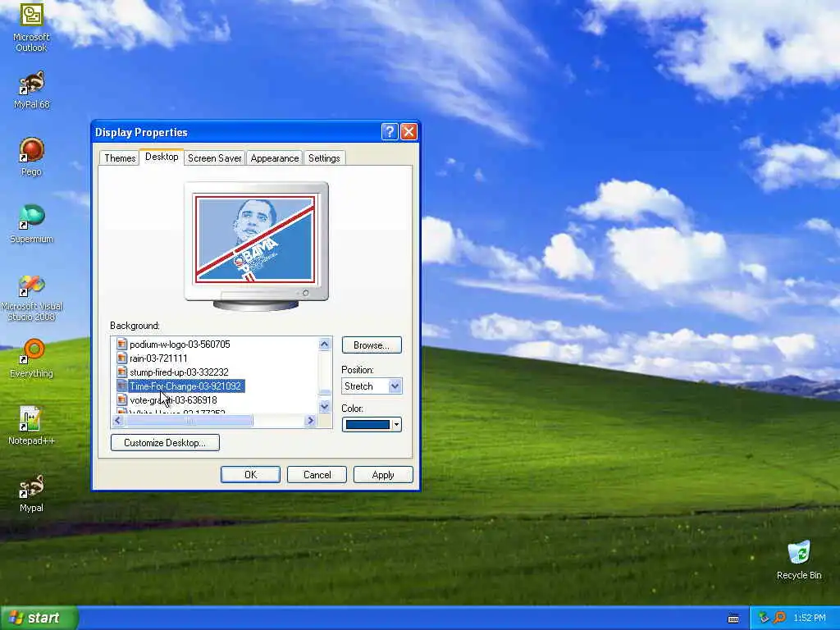
Task: Open the Pego desktop shortcut
Action: point(31,157)
